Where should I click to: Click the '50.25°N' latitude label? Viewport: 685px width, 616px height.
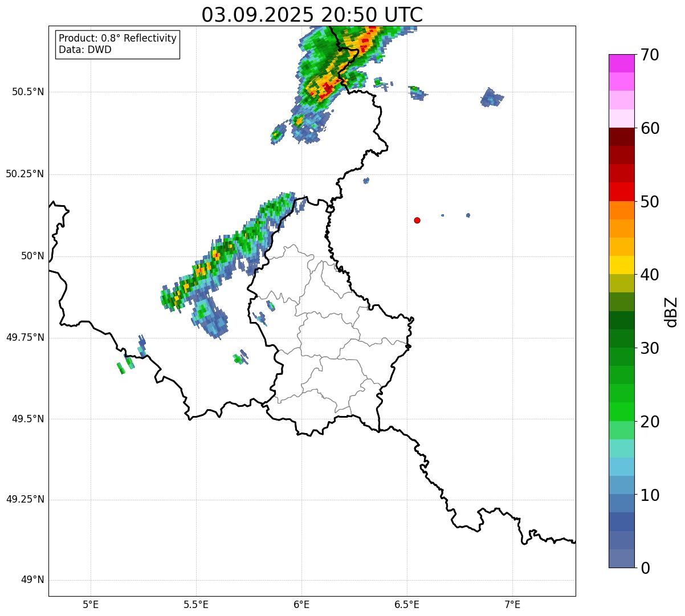point(25,174)
